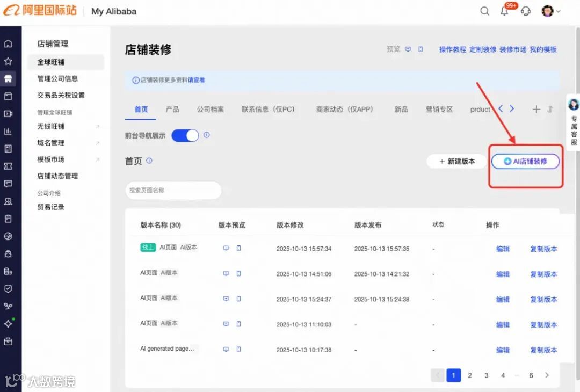Screen dimensions: 580x392
Task: Click the video camera sidebar icon
Action: tap(8, 113)
